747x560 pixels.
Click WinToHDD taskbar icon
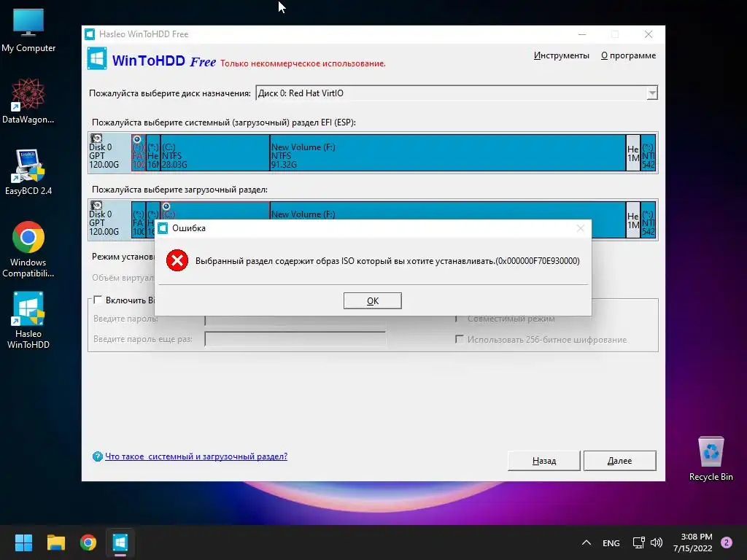point(120,542)
